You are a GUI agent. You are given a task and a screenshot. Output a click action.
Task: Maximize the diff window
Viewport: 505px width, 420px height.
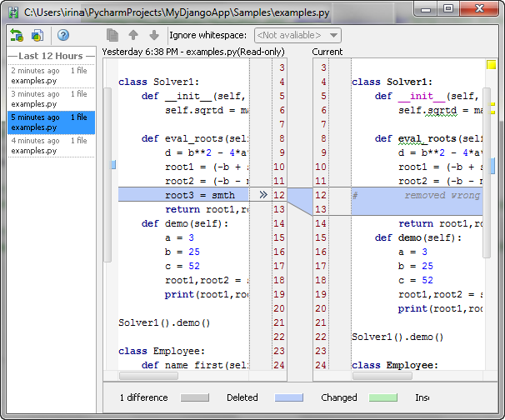[448, 9]
